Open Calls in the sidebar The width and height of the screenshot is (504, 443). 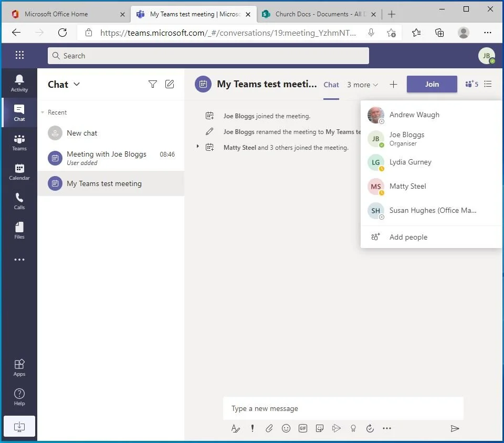[19, 201]
